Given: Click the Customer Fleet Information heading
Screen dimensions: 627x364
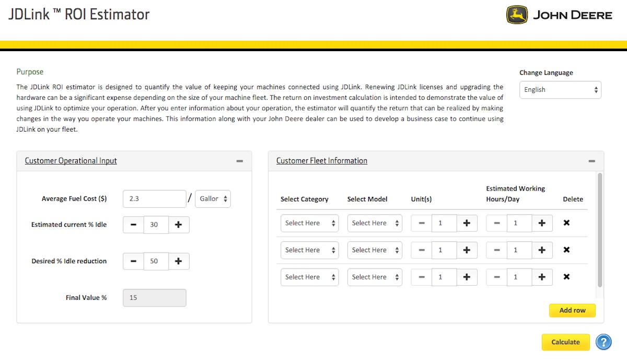Looking at the screenshot, I should tap(321, 160).
